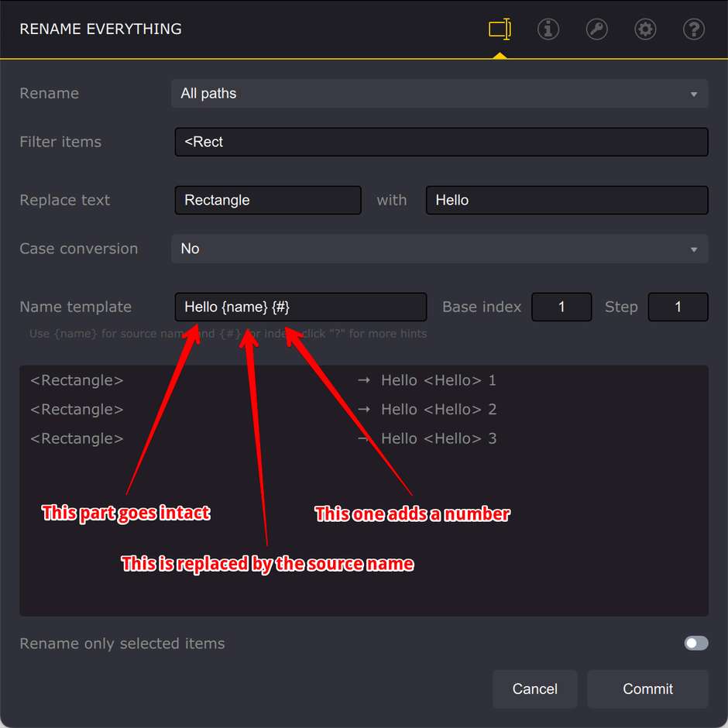The width and height of the screenshot is (728, 728).
Task: Click the 'Name template' label
Action: 76,307
